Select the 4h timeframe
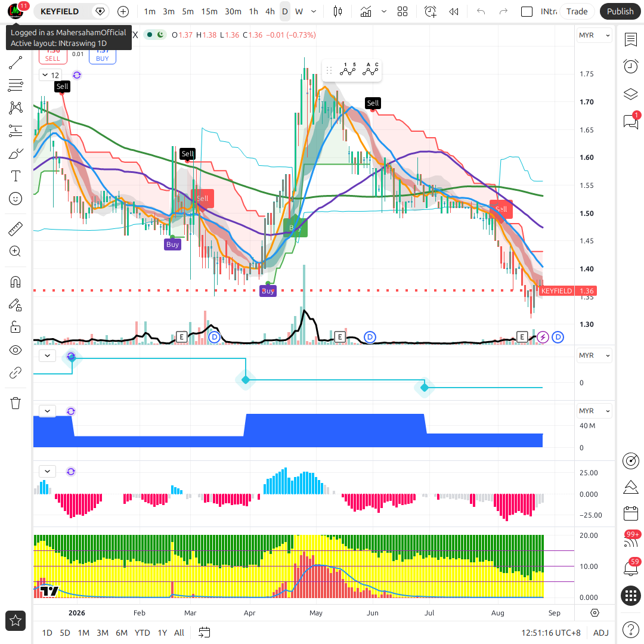644x644 pixels. (270, 11)
